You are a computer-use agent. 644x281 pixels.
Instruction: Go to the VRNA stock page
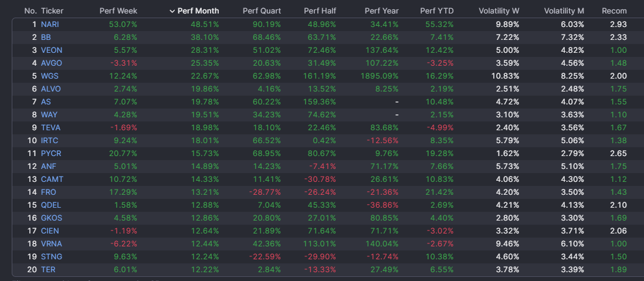[51, 244]
